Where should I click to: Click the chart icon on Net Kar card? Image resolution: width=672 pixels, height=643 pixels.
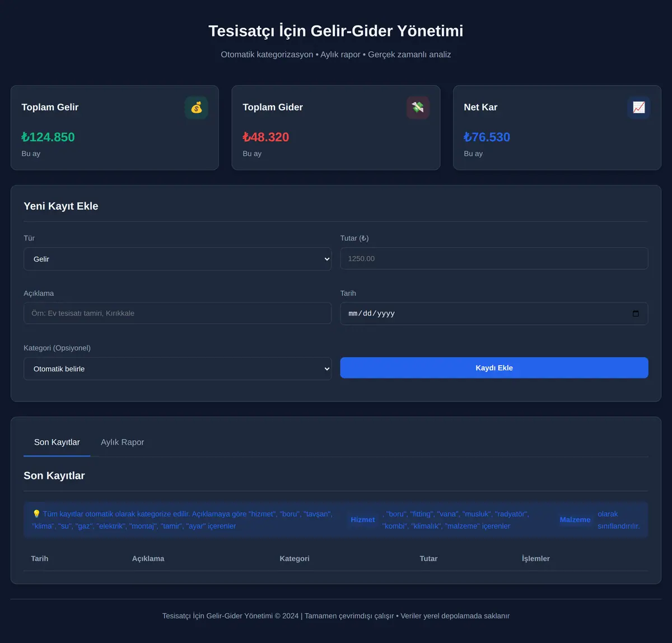point(639,108)
